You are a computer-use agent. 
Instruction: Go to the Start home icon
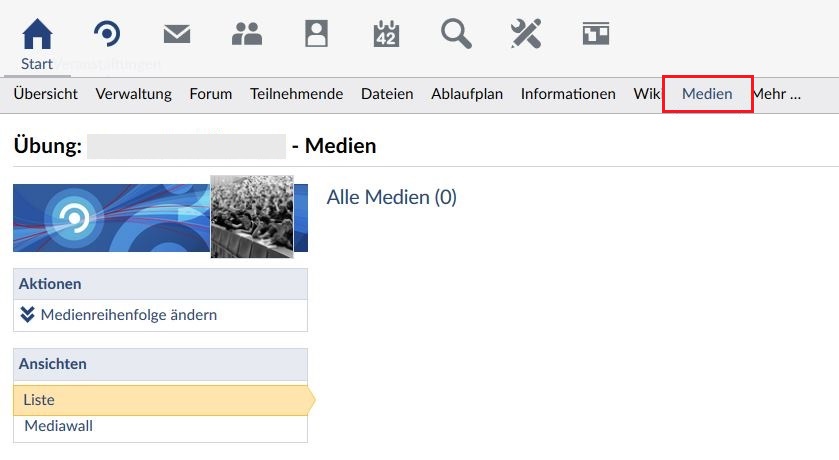tap(37, 35)
